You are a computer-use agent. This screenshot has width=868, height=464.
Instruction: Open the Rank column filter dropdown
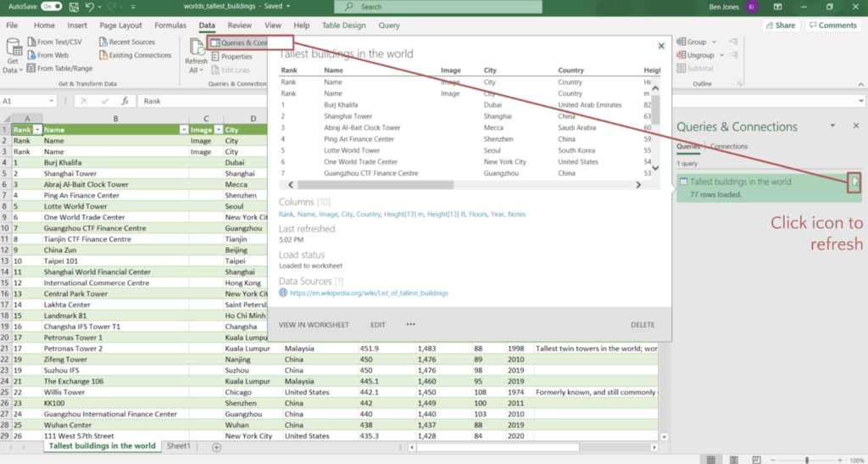coord(37,130)
